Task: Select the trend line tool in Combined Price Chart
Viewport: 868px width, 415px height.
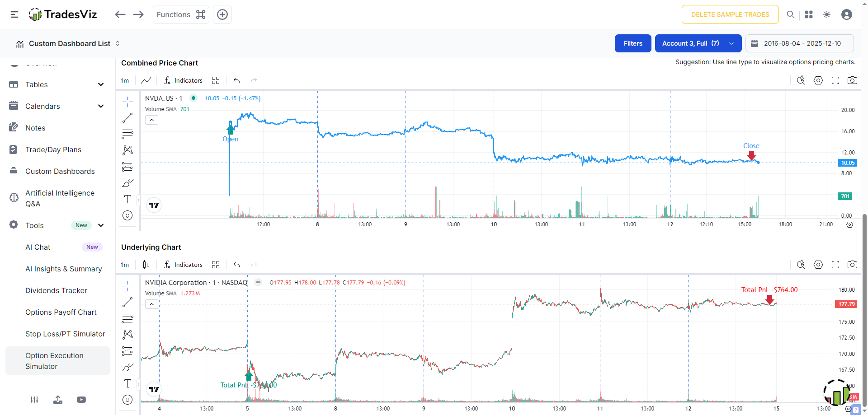Action: tap(127, 118)
